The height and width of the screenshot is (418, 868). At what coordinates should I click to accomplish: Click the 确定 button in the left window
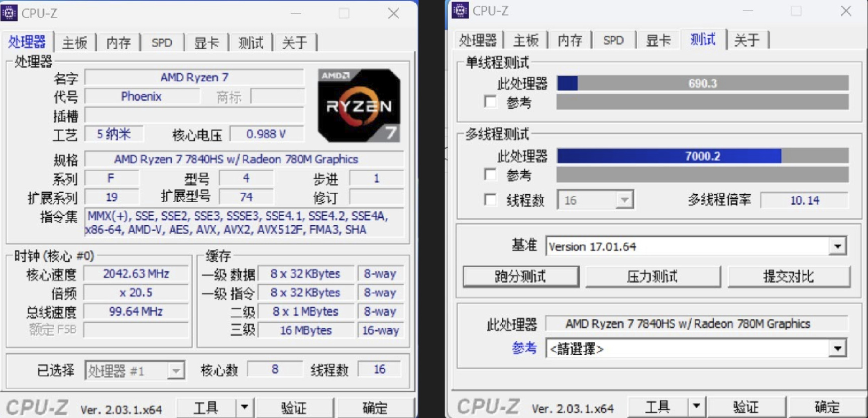375,407
